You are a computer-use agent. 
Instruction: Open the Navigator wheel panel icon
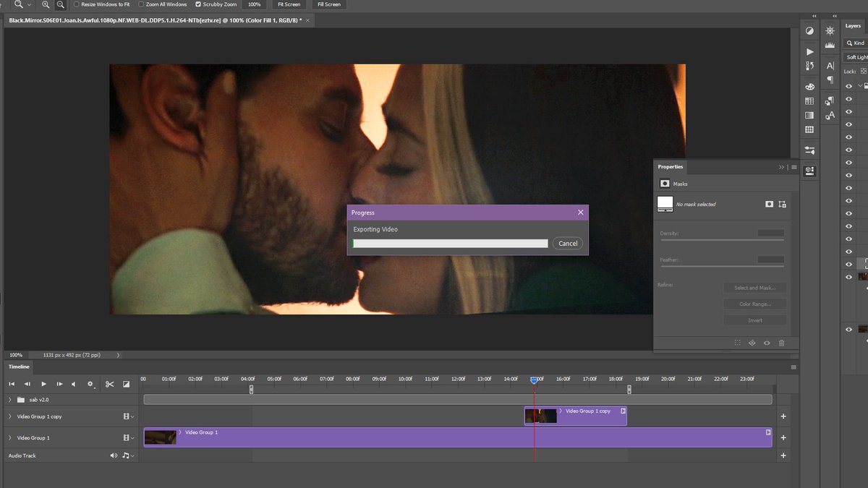[830, 30]
